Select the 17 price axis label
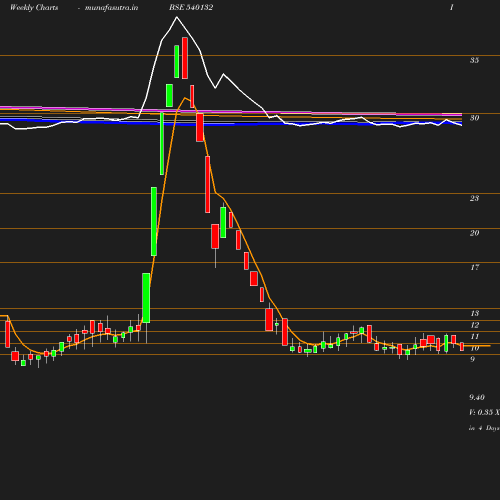This screenshot has height=500, width=500. point(475,267)
